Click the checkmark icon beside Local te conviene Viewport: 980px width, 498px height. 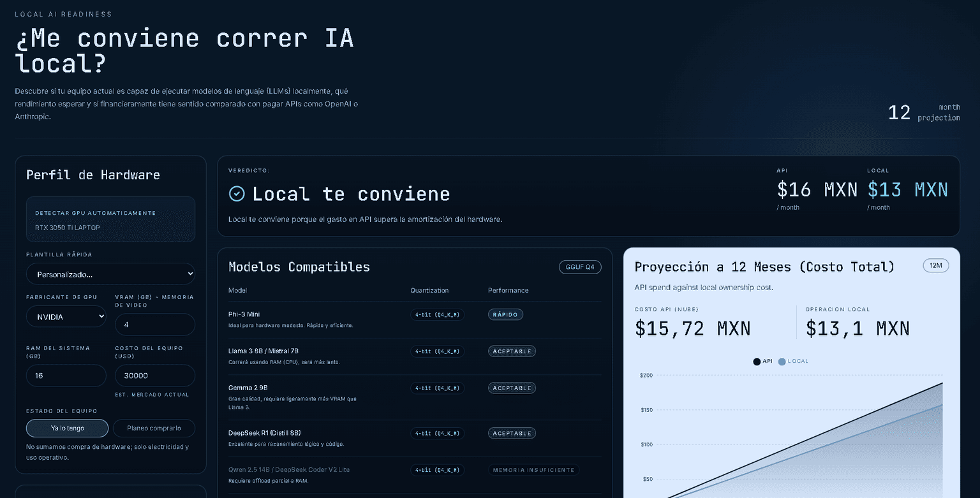237,194
